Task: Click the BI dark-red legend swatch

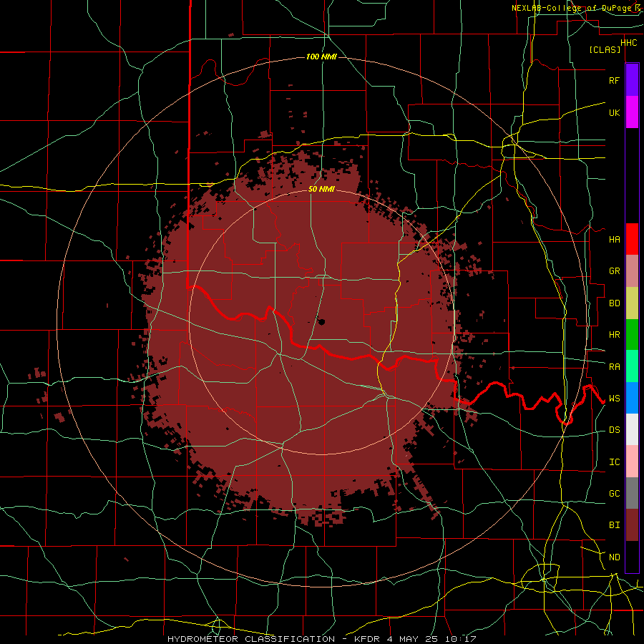Action: pos(632,525)
